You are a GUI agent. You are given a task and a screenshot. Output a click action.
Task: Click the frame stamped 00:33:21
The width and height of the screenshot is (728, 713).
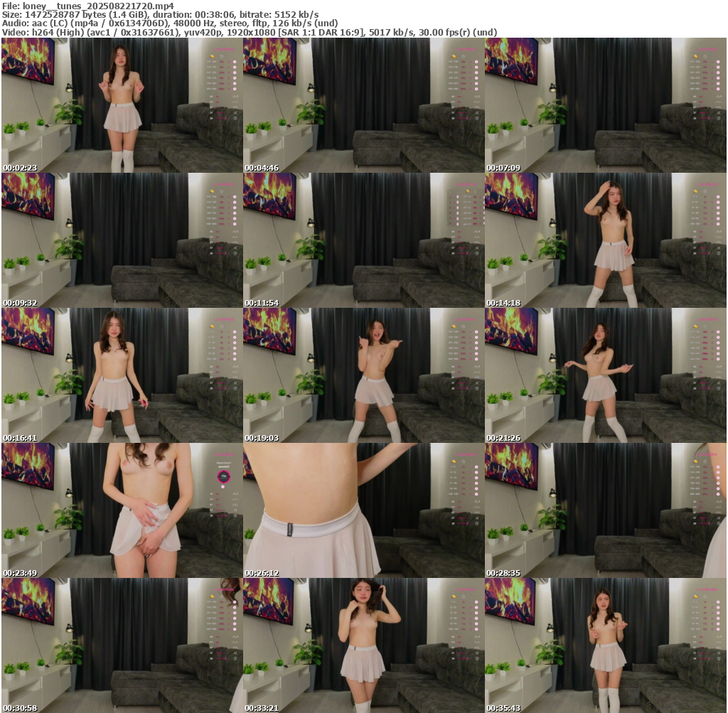[363, 645]
